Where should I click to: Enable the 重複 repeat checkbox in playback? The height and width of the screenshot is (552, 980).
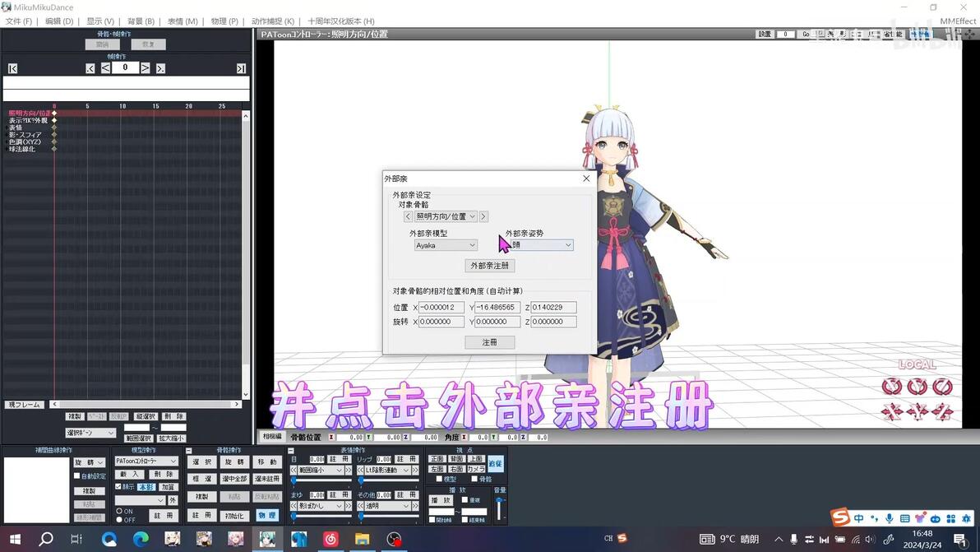[465, 499]
